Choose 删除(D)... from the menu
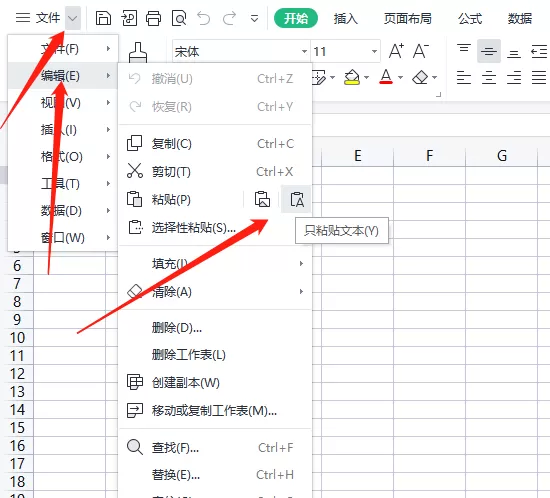550x498 pixels. tap(215, 328)
